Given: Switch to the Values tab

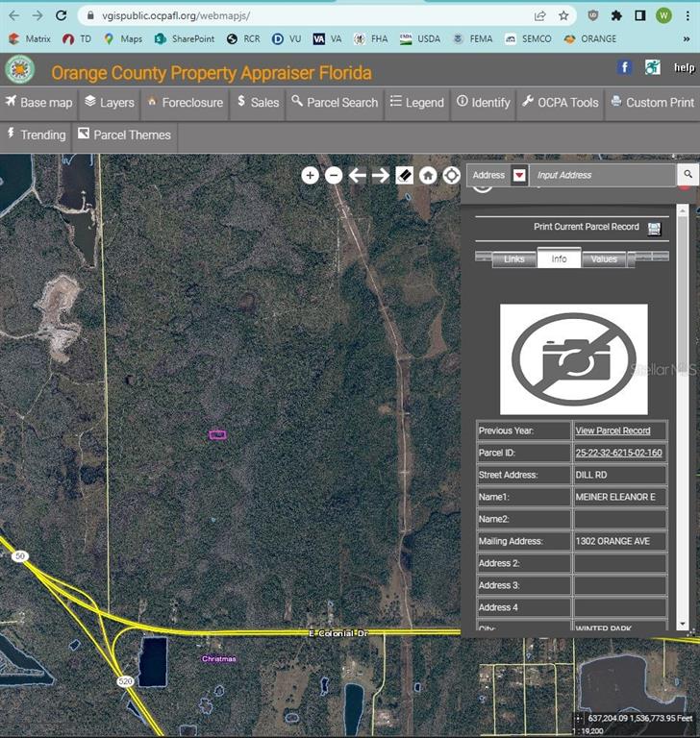Looking at the screenshot, I should tap(604, 258).
